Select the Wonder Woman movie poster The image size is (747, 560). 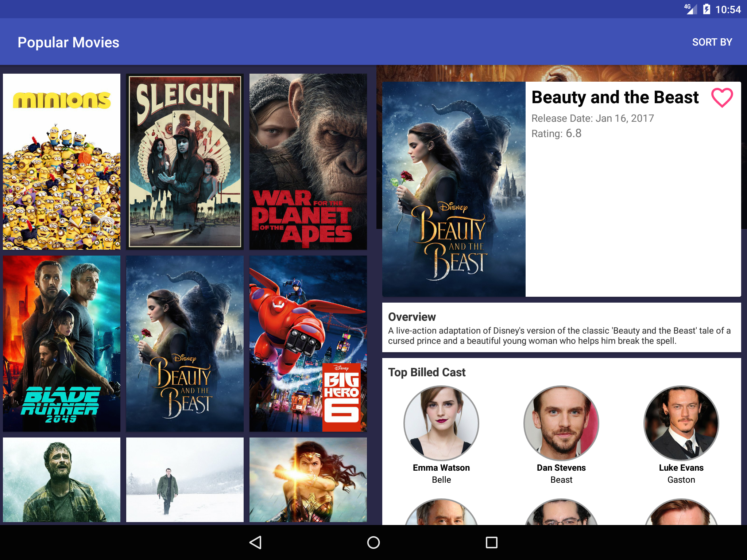coord(308,479)
